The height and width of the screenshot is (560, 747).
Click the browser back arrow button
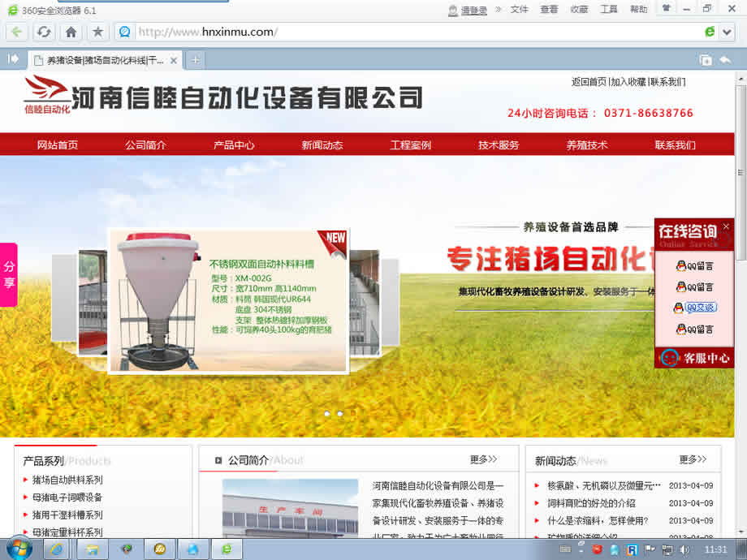point(16,32)
